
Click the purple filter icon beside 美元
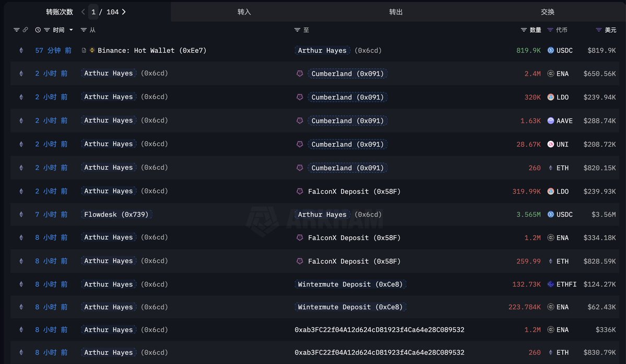tap(598, 30)
